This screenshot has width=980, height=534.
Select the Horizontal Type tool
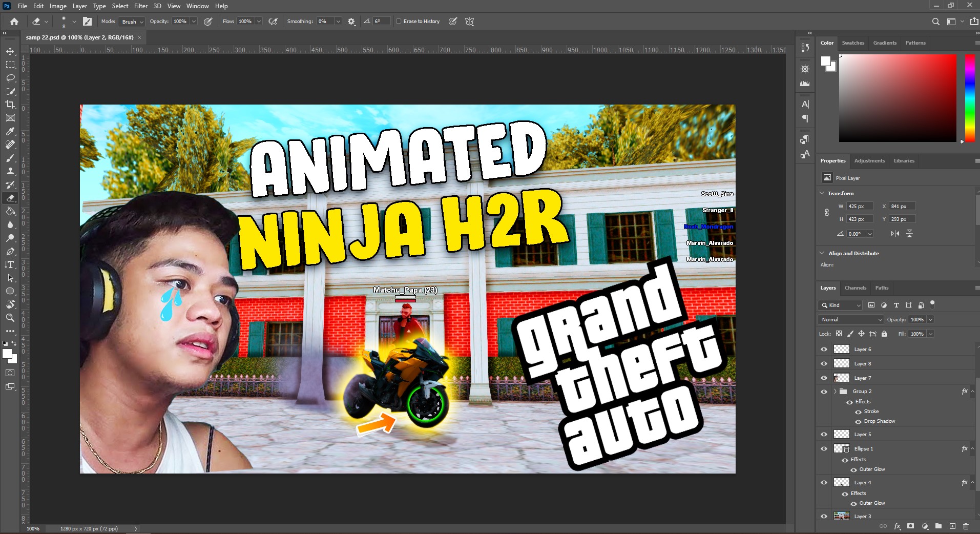[10, 264]
